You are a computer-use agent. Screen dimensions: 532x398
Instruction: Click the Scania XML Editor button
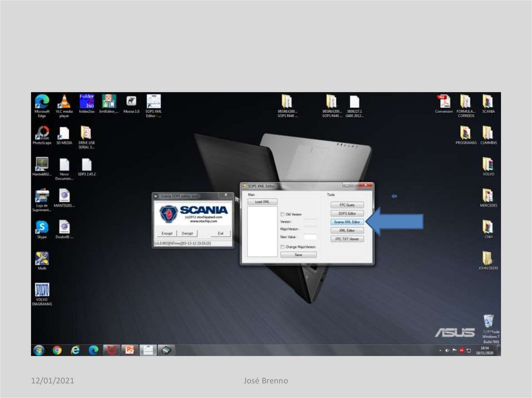pyautogui.click(x=347, y=222)
